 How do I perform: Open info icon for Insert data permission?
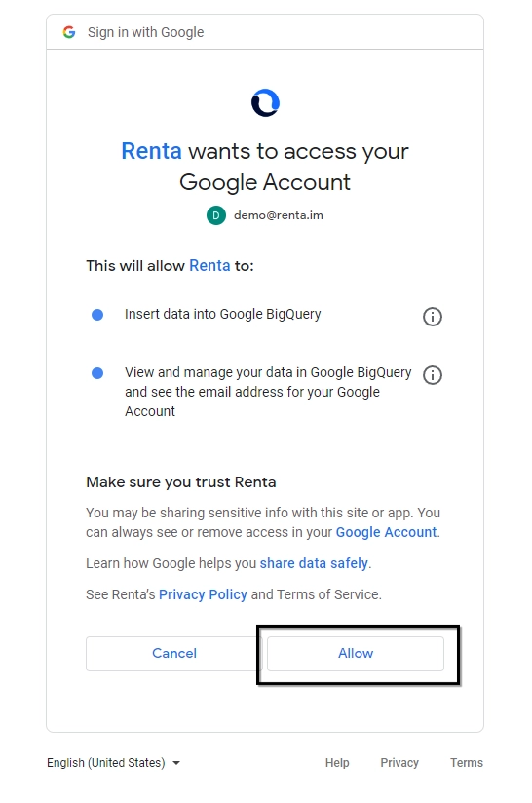pyautogui.click(x=433, y=317)
